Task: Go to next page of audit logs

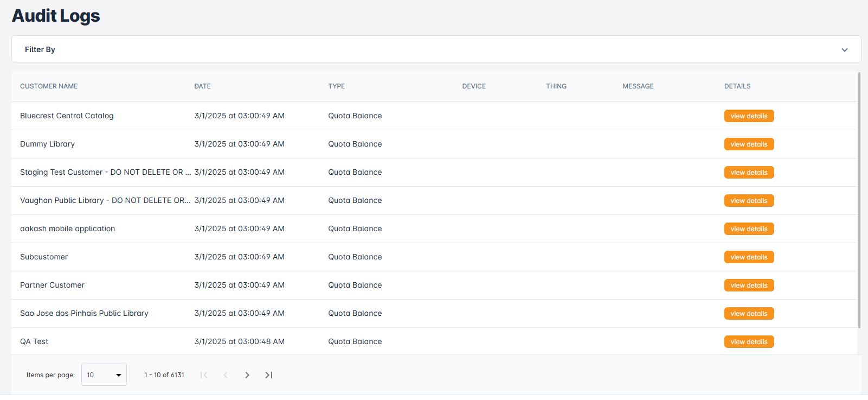Action: tap(247, 375)
